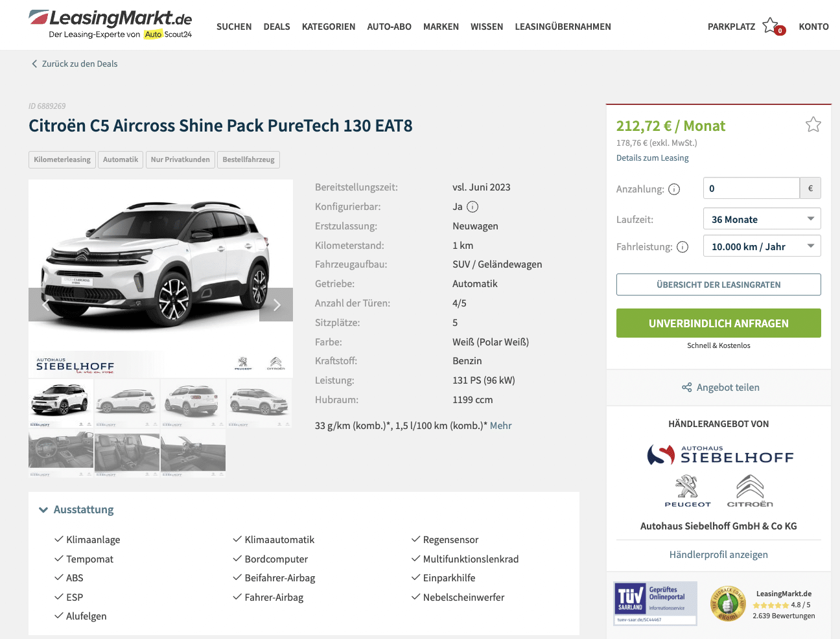
Task: Favorite this offer with the price-box star
Action: (x=813, y=124)
